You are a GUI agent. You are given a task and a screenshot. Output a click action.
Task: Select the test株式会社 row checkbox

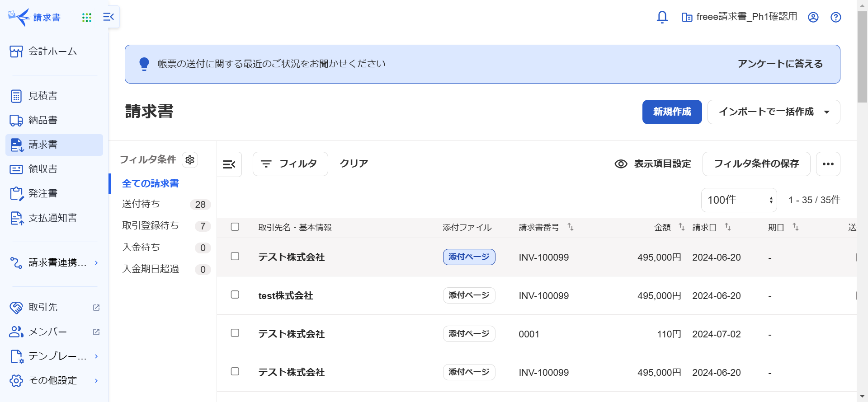click(235, 294)
